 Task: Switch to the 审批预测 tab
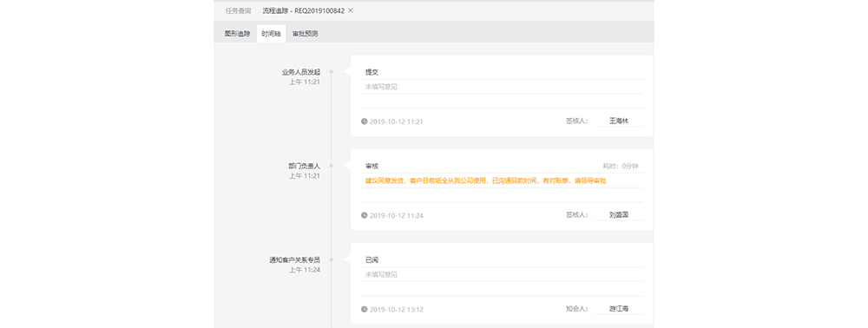305,34
